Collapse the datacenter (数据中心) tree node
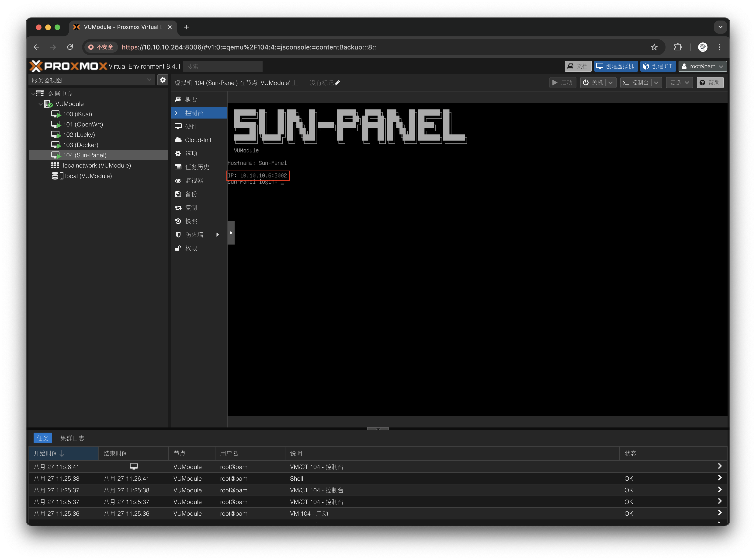756x560 pixels. 33,94
